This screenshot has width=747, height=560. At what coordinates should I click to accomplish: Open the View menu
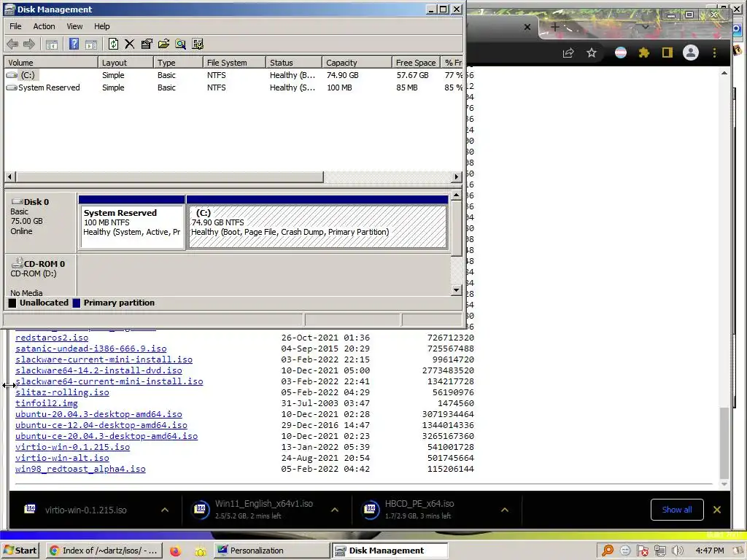(x=74, y=27)
